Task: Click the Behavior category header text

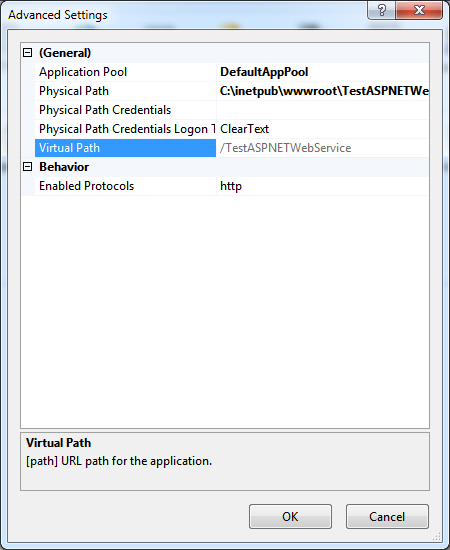Action: point(64,167)
